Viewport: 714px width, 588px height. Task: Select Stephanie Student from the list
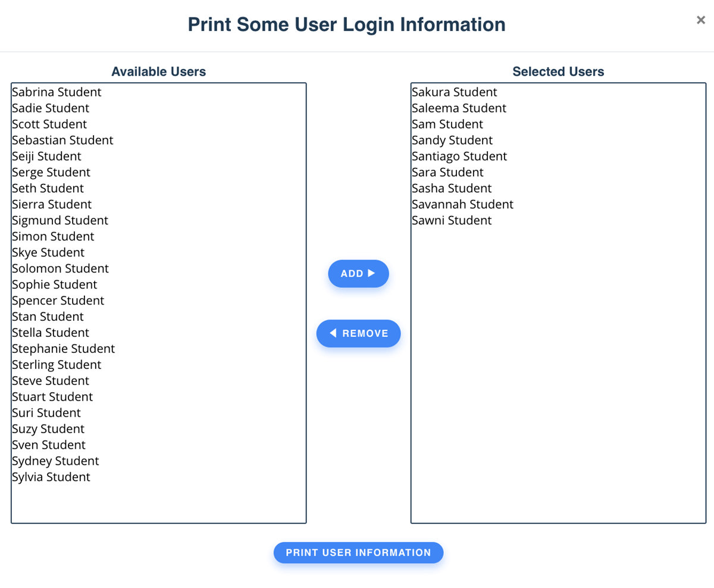158,349
